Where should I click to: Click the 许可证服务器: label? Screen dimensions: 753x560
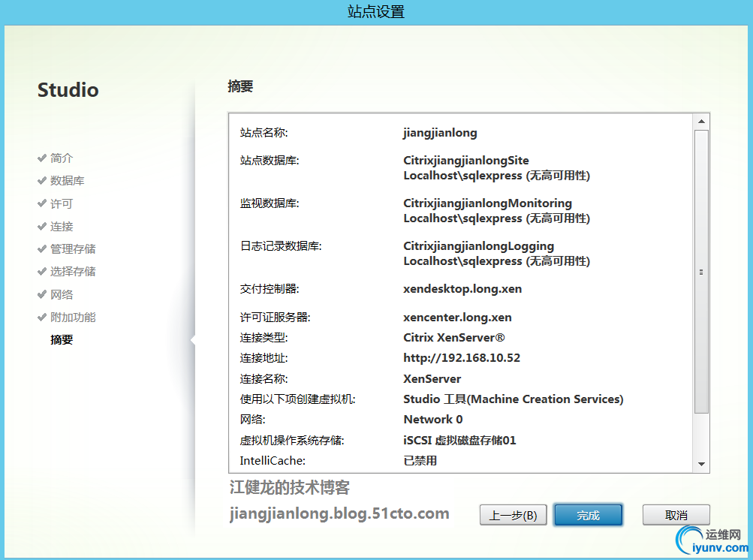[x=276, y=318]
